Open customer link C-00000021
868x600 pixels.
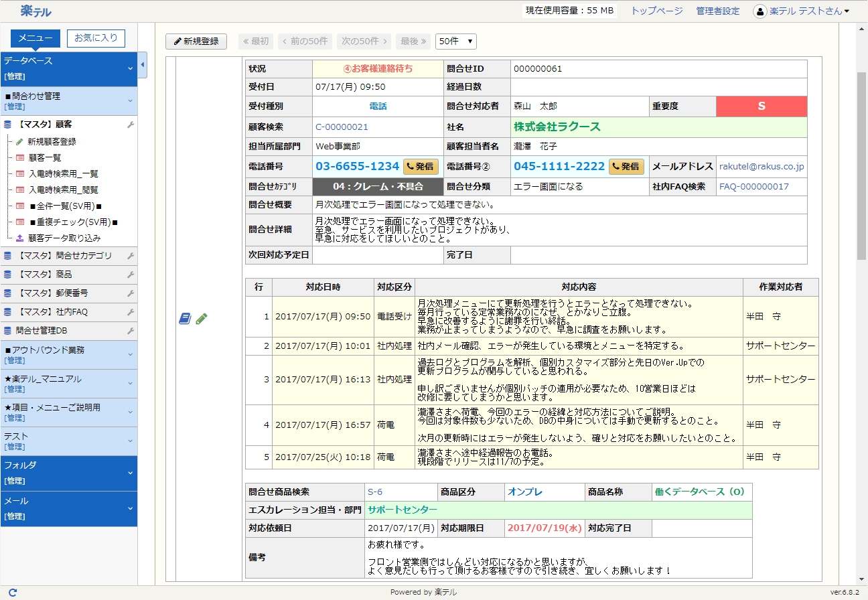pos(342,127)
